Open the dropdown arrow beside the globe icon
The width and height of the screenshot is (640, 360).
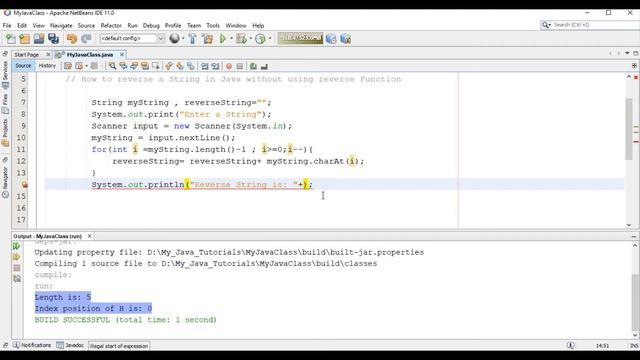[183, 38]
